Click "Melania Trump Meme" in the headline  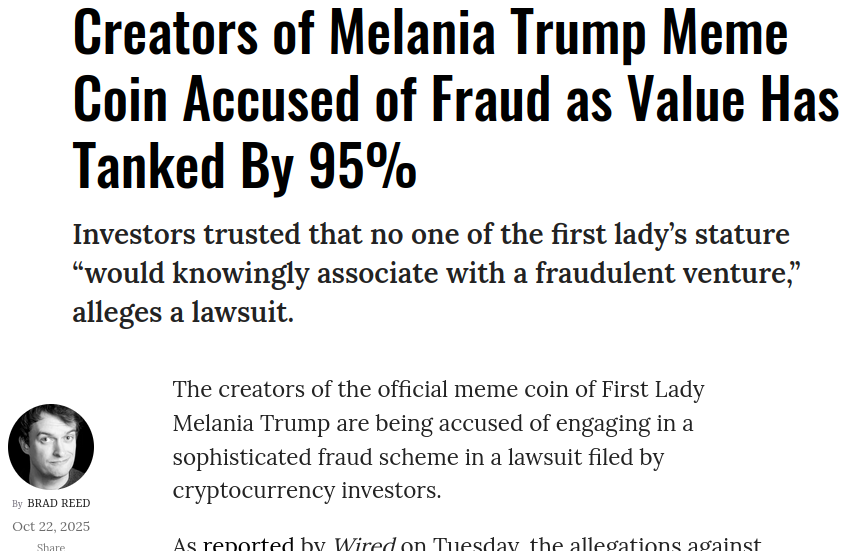[x=558, y=32]
